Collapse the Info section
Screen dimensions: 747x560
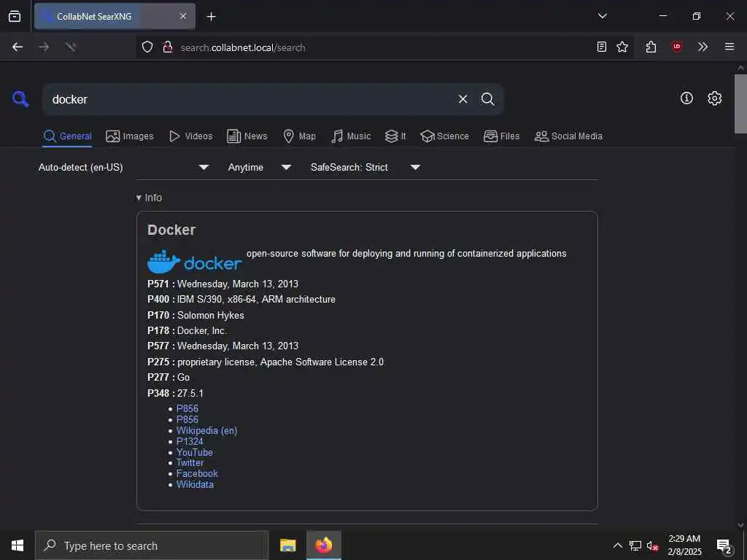(x=149, y=198)
